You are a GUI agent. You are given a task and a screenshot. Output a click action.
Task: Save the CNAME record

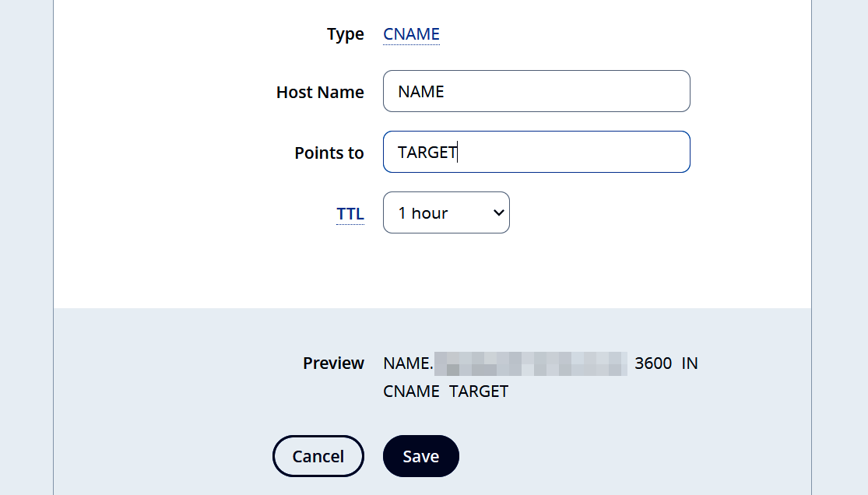(420, 456)
